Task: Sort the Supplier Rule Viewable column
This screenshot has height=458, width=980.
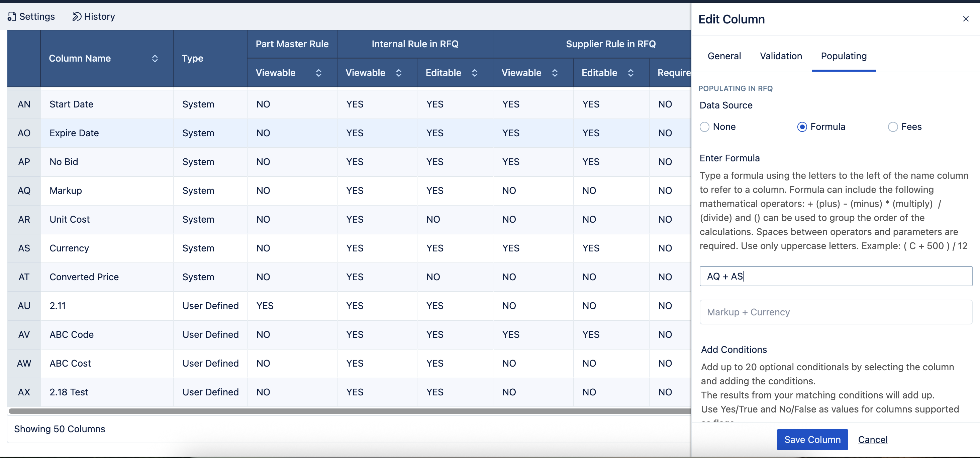Action: [x=554, y=73]
